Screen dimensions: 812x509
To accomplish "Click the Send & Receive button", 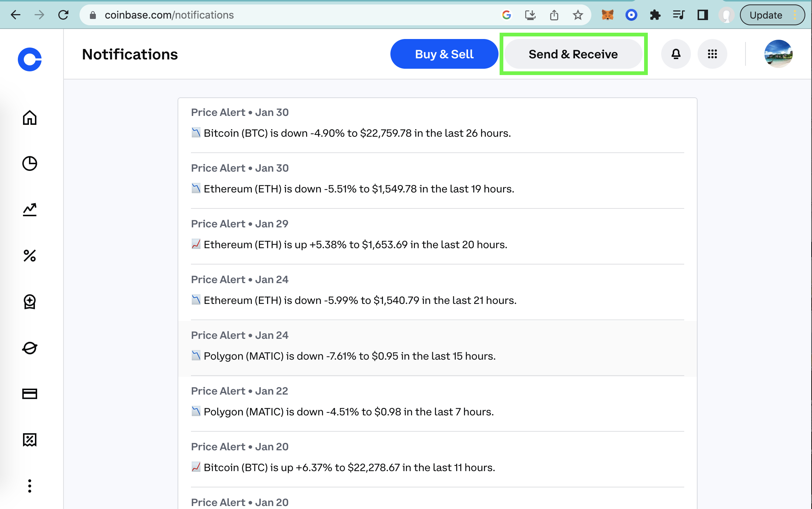I will coord(573,54).
